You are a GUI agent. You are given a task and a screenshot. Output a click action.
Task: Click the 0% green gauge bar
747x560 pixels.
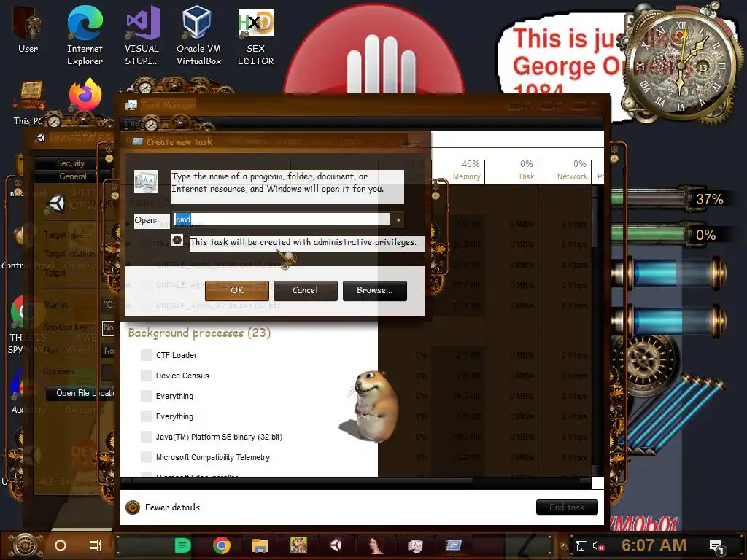click(x=649, y=234)
